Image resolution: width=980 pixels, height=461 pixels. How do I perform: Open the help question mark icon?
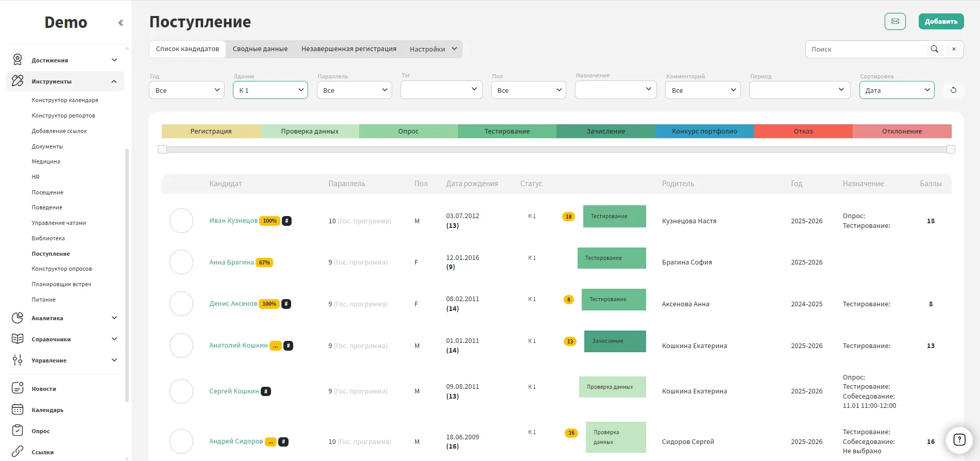click(959, 440)
